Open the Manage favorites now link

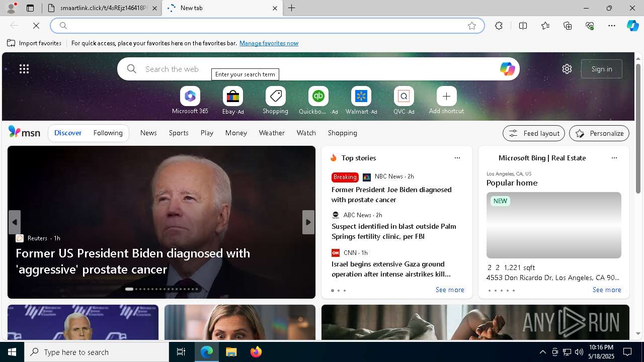click(x=269, y=43)
